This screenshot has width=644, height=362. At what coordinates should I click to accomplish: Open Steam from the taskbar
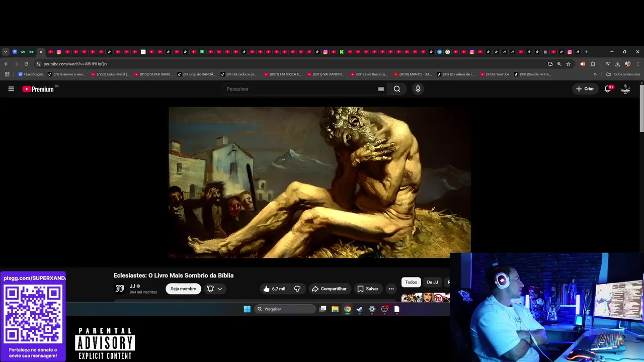[x=360, y=309]
